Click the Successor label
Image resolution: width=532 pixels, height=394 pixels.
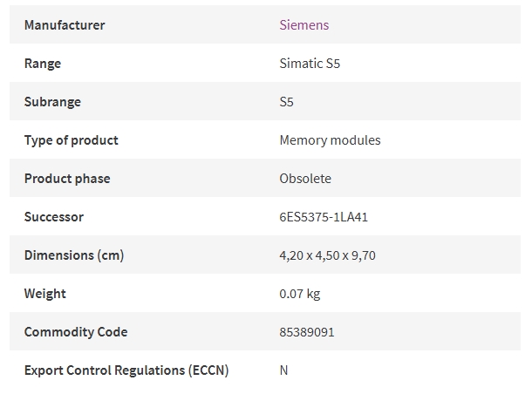pyautogui.click(x=53, y=217)
